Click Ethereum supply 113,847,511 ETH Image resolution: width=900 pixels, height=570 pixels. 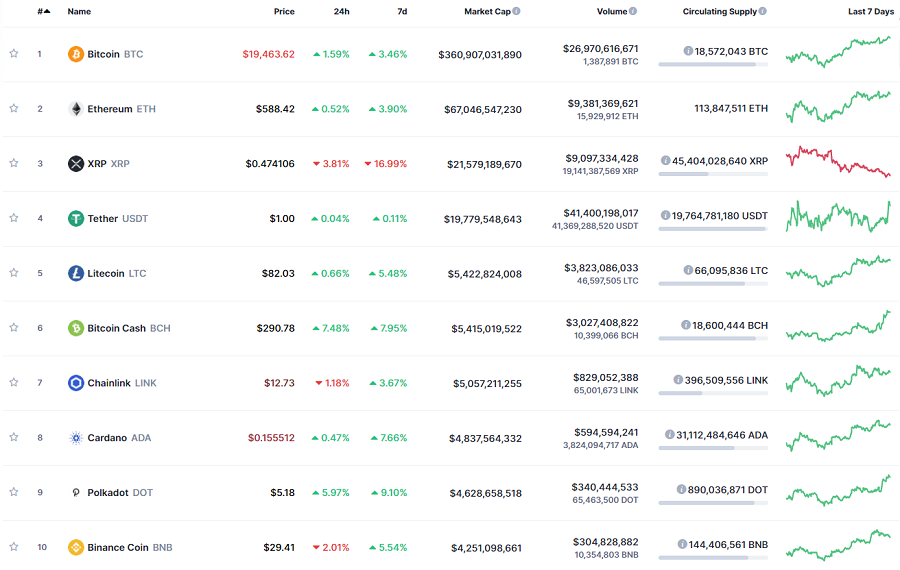pos(731,108)
